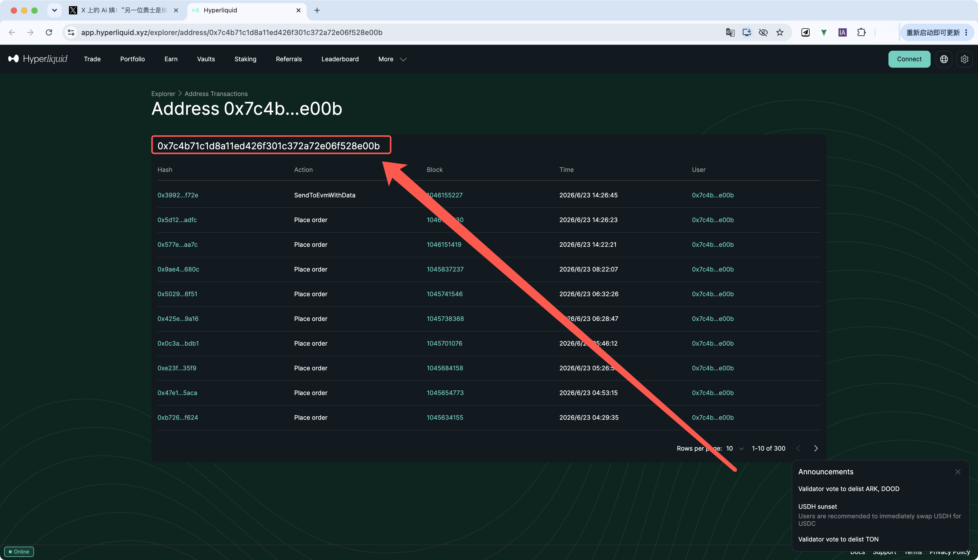Bookmark this page with star icon
Viewport: 978px width, 560px height.
(x=780, y=32)
